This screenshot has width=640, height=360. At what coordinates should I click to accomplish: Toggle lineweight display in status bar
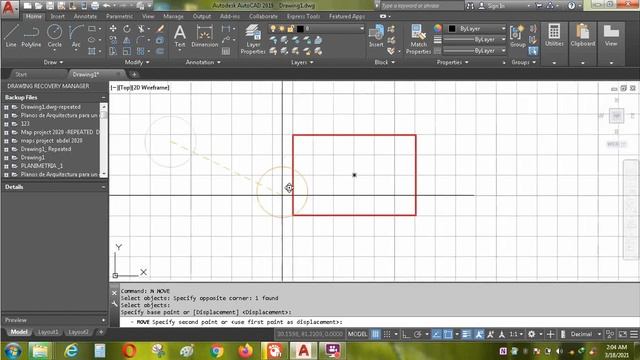pos(467,334)
